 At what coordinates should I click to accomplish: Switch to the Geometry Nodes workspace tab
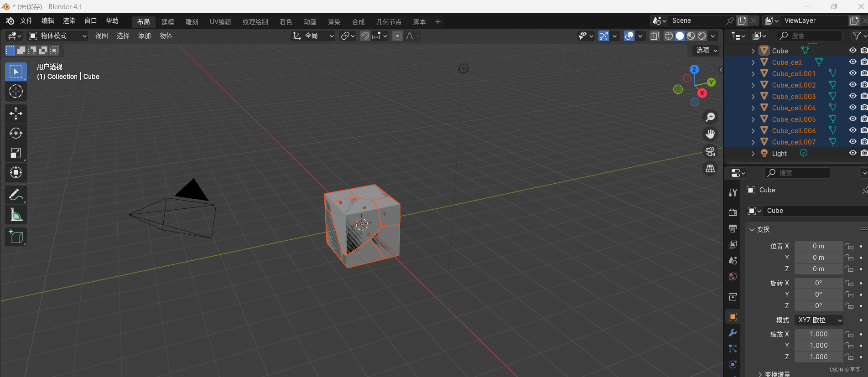pyautogui.click(x=389, y=22)
